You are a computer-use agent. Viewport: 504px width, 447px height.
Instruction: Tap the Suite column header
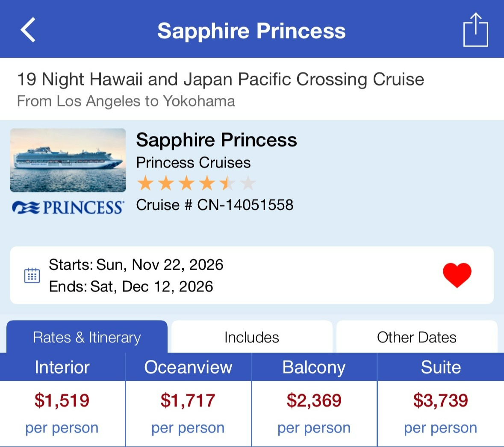(441, 367)
